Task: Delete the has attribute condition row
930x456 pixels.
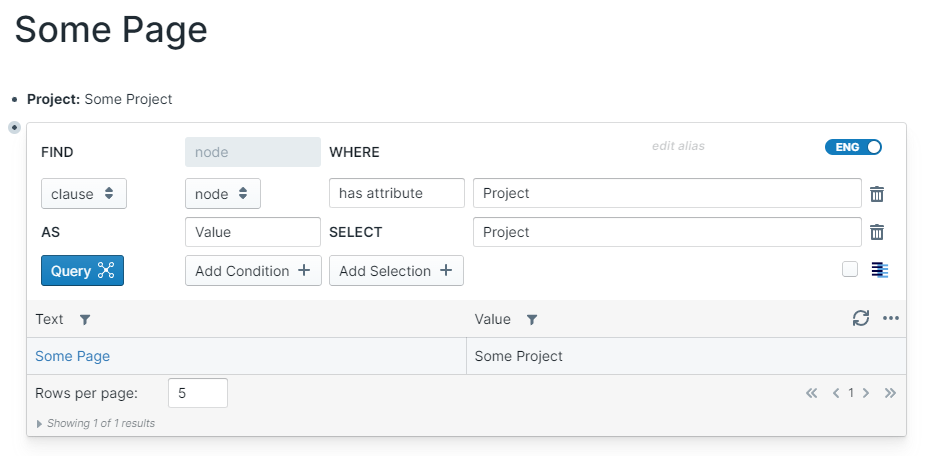Action: point(877,194)
